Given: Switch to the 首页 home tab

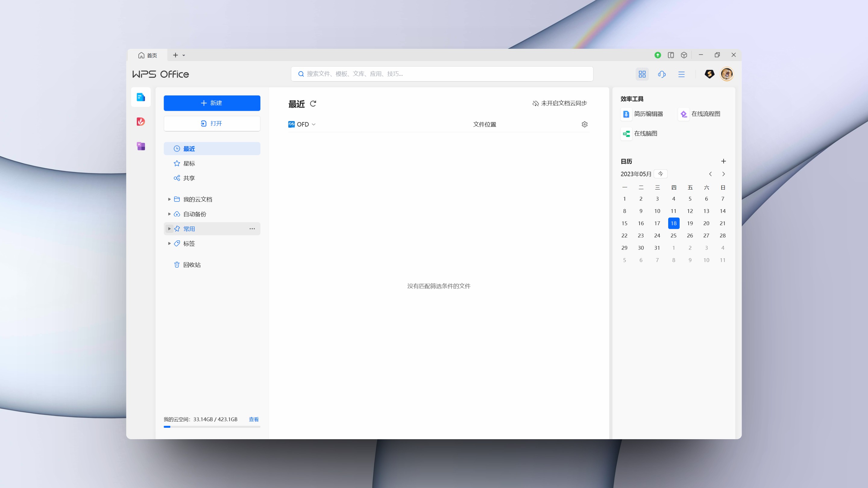Looking at the screenshot, I should click(x=148, y=55).
